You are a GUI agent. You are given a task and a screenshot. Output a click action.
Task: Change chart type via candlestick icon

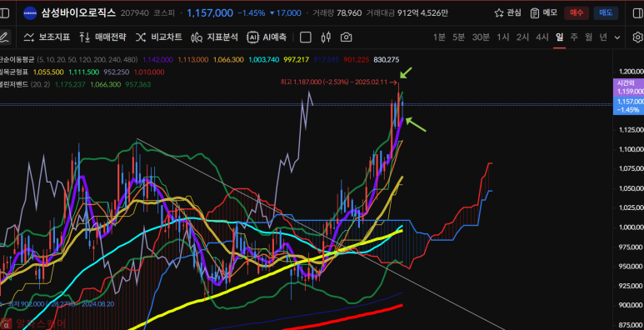(327, 37)
